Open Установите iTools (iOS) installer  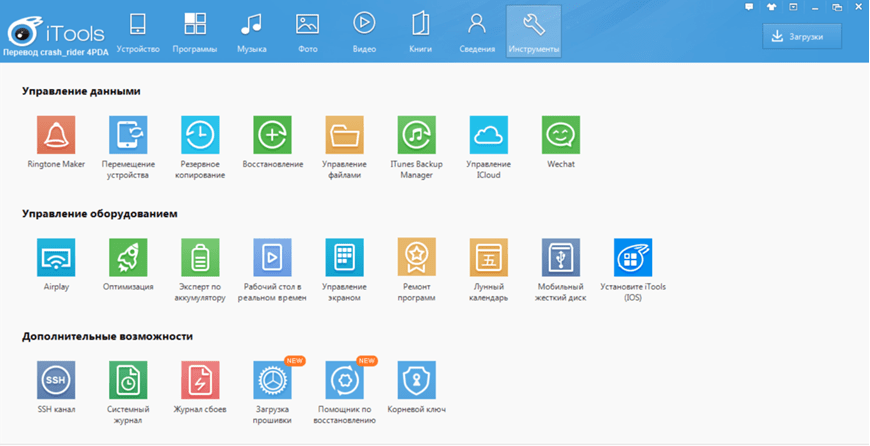633,257
